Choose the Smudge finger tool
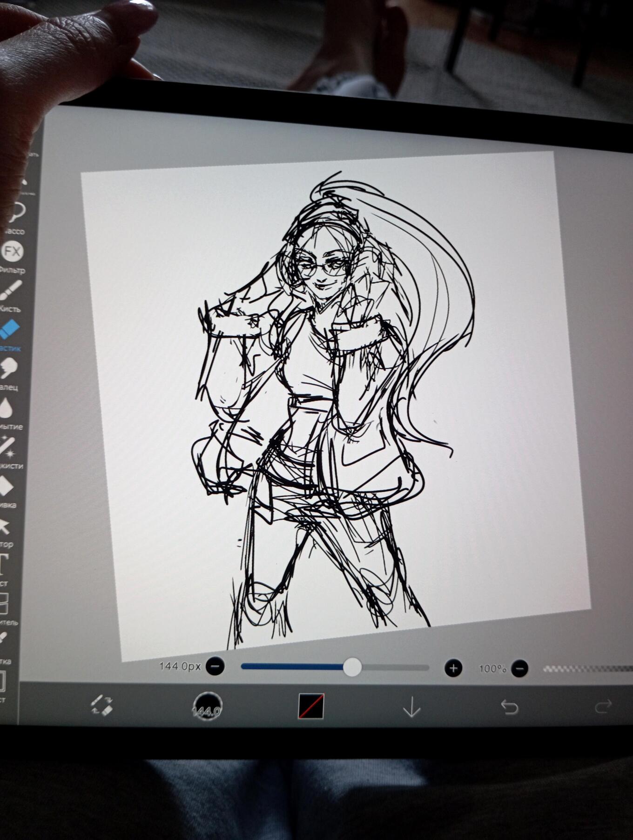Viewport: 633px width, 840px height. click(8, 368)
